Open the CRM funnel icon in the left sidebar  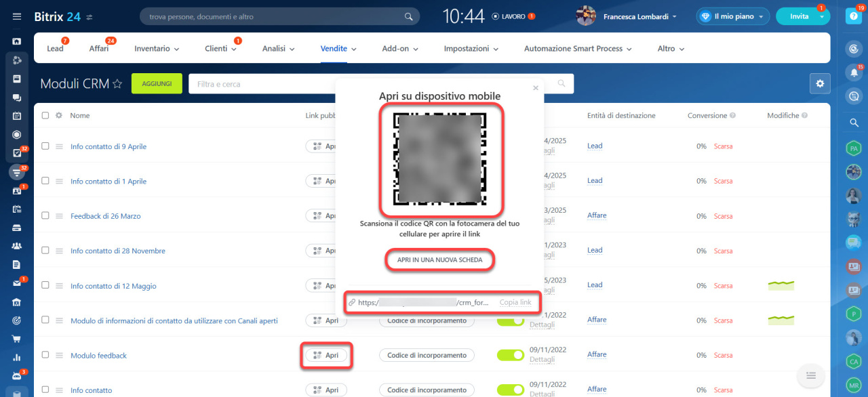(x=17, y=172)
